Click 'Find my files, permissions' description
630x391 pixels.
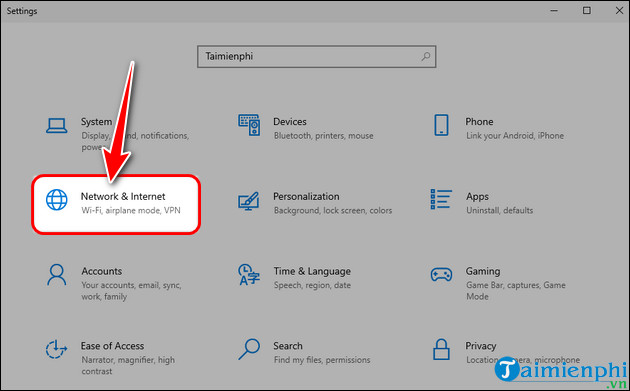tap(322, 360)
